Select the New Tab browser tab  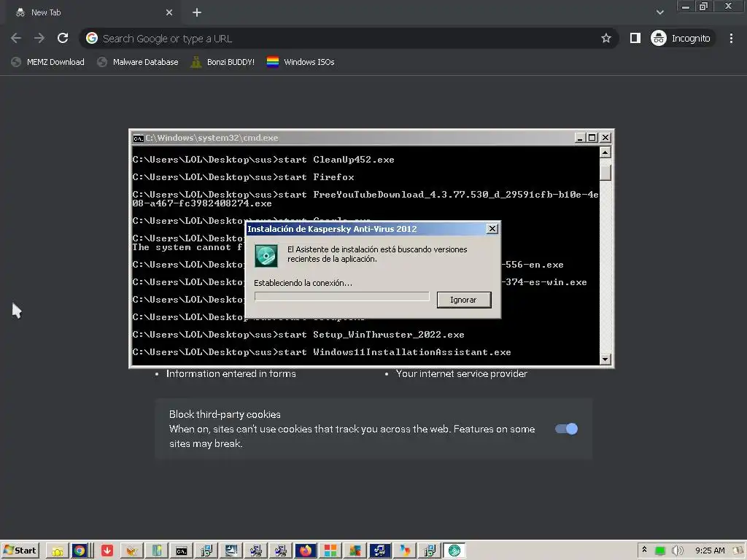pyautogui.click(x=93, y=13)
